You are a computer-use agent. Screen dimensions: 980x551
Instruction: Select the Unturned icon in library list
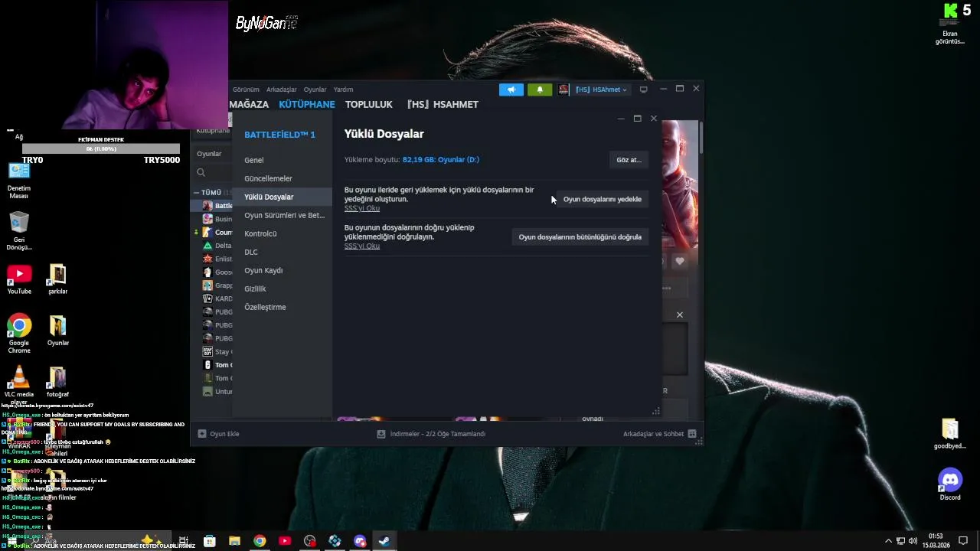coord(207,391)
